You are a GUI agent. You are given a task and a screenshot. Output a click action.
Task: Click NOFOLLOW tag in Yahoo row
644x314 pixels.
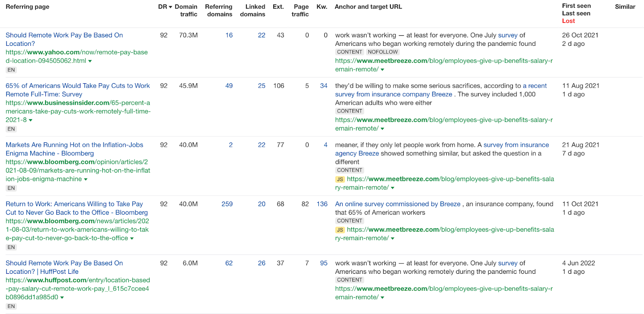click(382, 52)
